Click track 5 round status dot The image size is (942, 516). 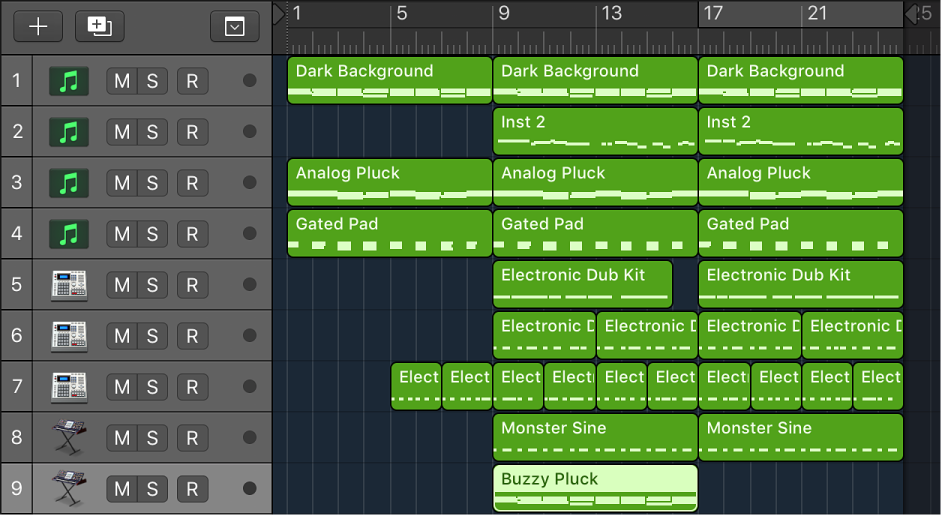click(249, 285)
